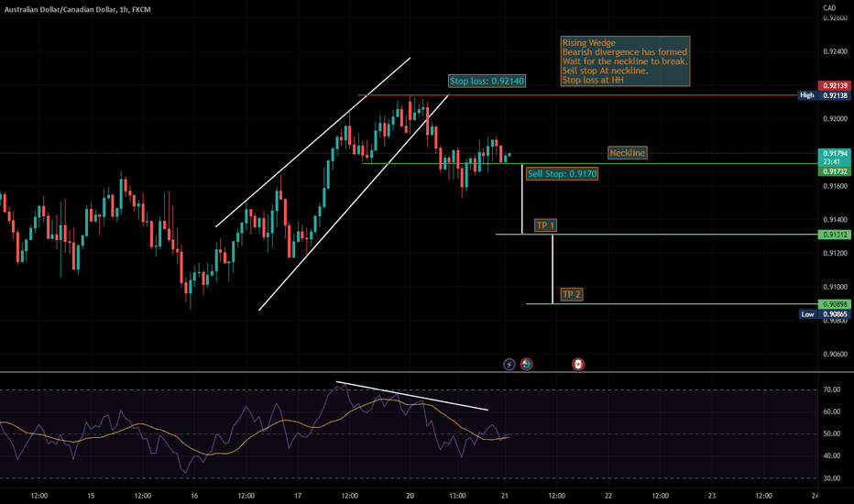Click the Australian flag economic event icon
Image resolution: width=854 pixels, height=504 pixels.
coord(526,364)
